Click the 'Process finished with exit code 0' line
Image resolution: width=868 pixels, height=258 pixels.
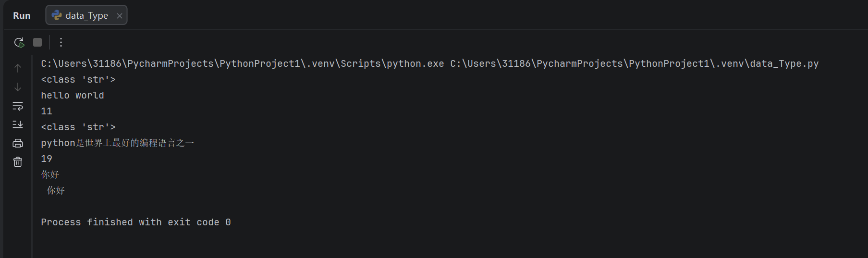pyautogui.click(x=136, y=222)
